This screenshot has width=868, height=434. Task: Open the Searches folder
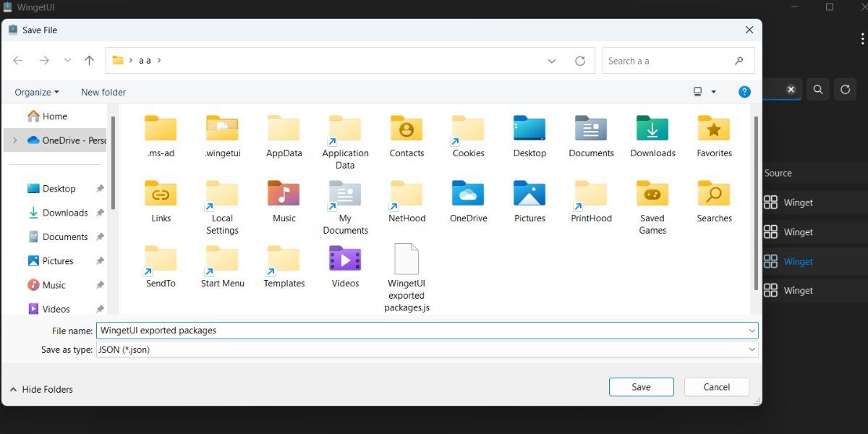point(714,202)
